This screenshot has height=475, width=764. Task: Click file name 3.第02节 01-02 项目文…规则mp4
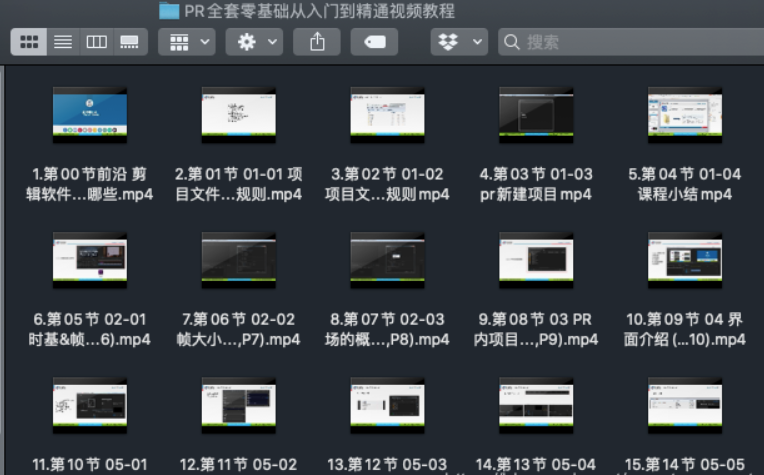point(387,184)
